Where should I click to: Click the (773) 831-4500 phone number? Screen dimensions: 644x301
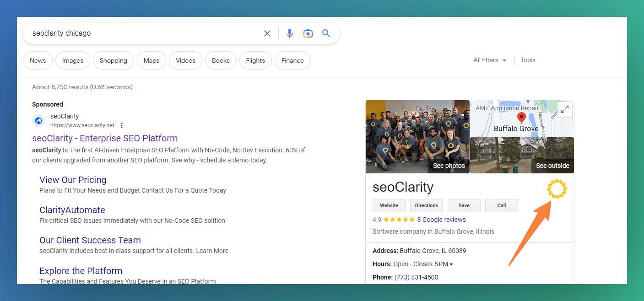tap(416, 277)
